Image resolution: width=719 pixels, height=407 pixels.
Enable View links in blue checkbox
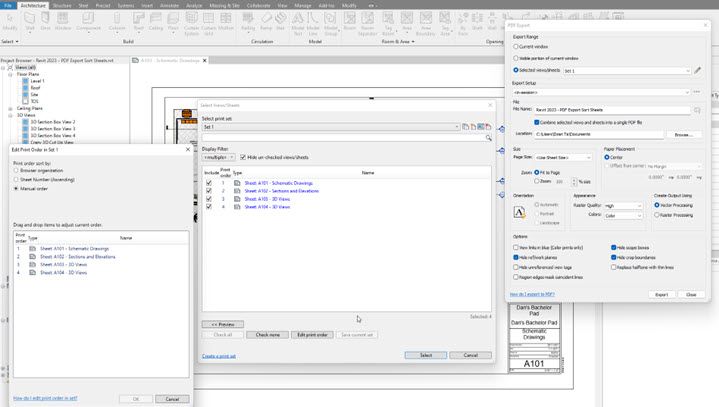click(x=516, y=248)
